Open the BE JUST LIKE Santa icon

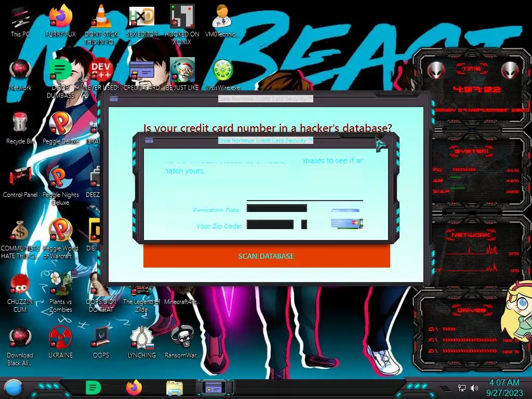tap(182, 75)
